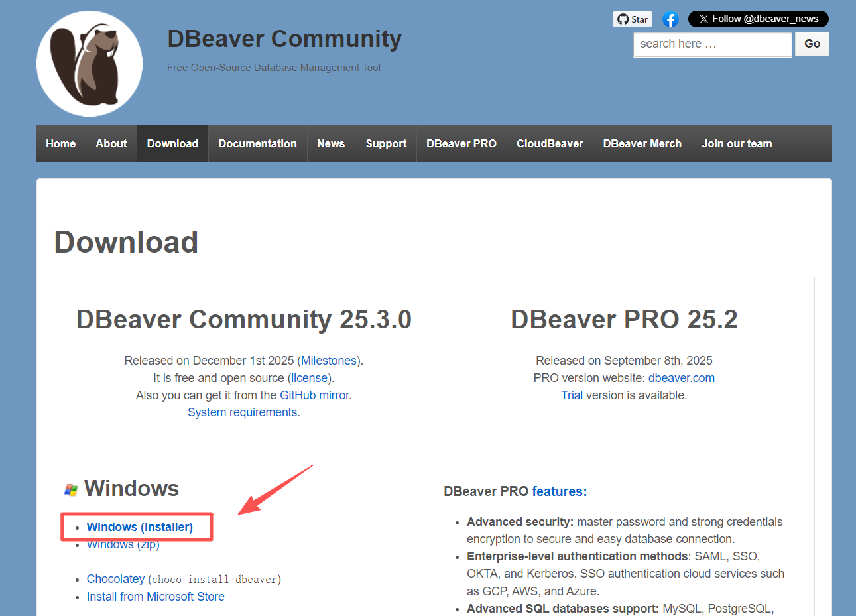The width and height of the screenshot is (856, 616).
Task: Visit the dbeaver.com PRO website link
Action: [681, 378]
